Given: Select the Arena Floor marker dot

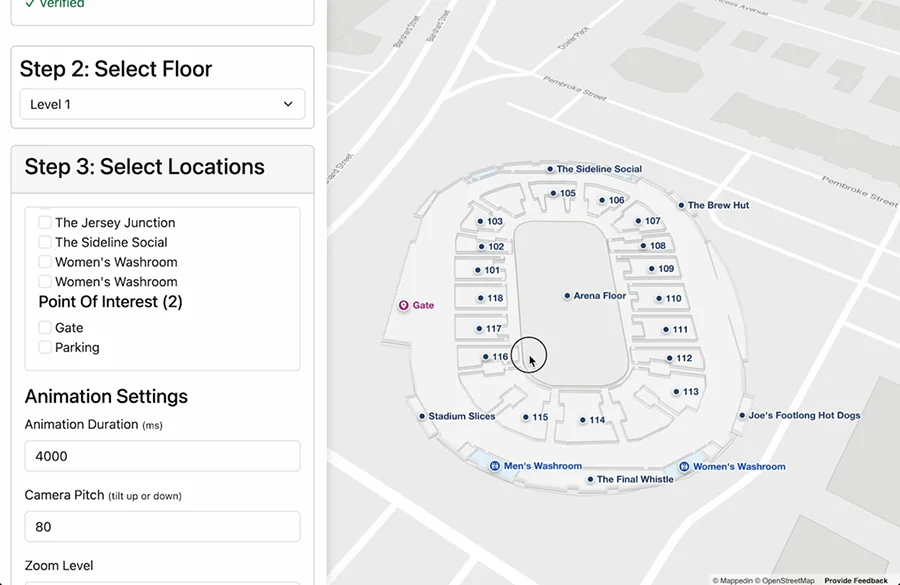Looking at the screenshot, I should [x=567, y=296].
